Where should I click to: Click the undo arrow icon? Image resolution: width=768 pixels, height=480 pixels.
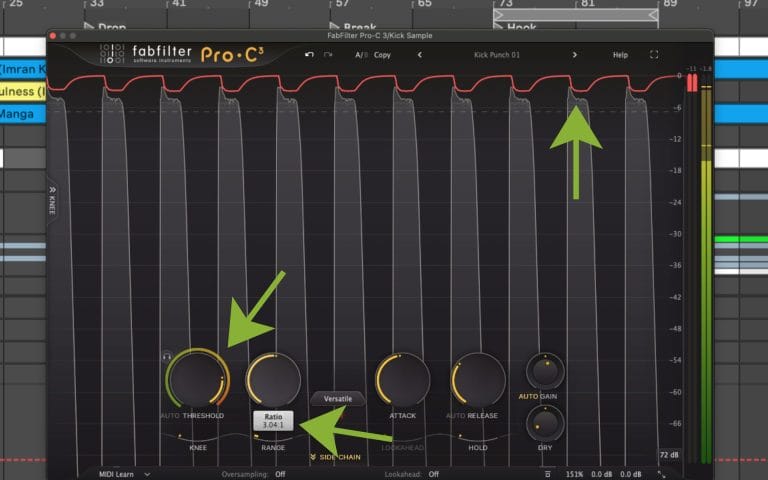309,54
